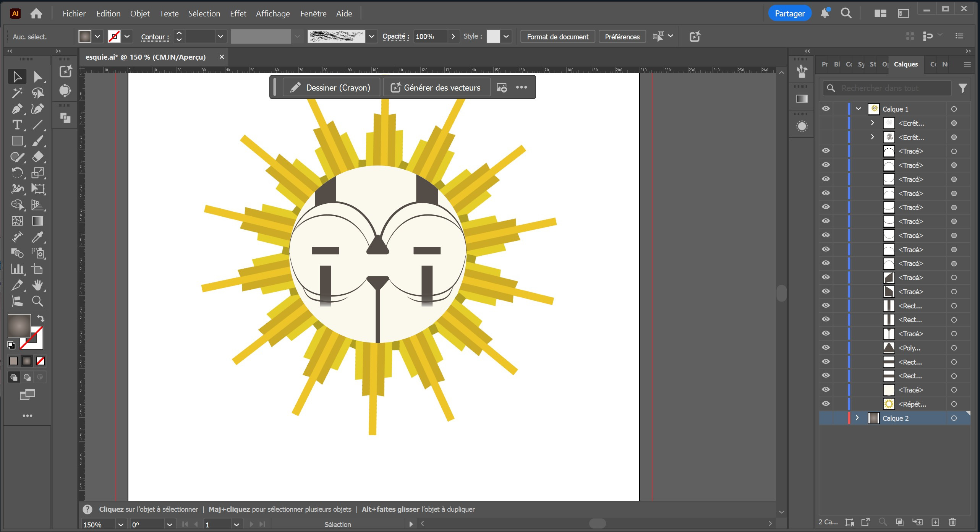Hide the Calque 1 layer
Screen dimensions: 980x532
[826, 109]
